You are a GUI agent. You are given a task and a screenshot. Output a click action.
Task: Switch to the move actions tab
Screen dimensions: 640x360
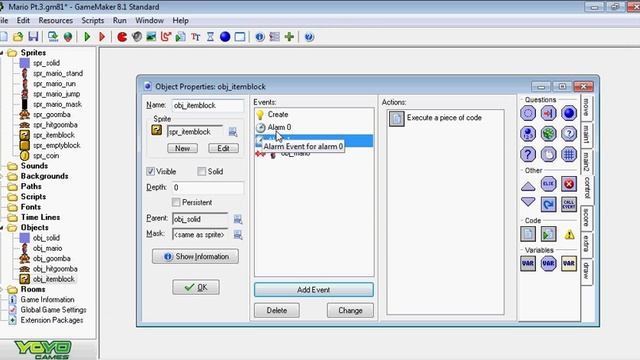coord(586,107)
